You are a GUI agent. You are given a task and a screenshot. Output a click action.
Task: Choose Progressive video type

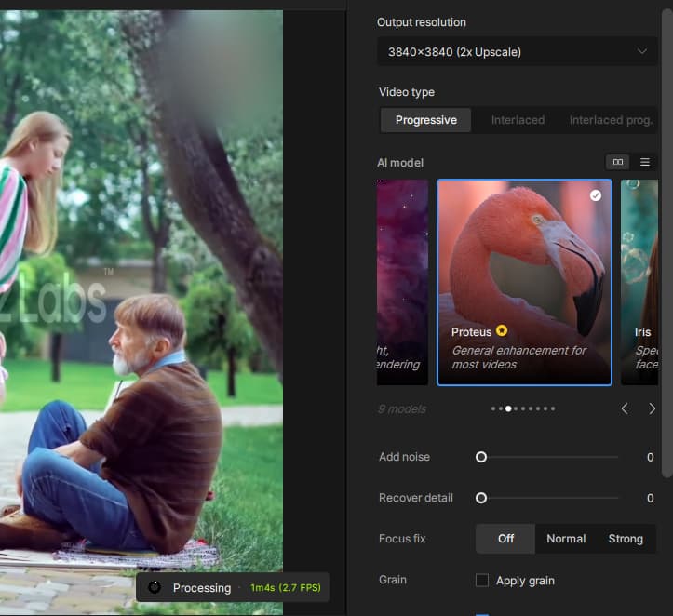point(426,120)
